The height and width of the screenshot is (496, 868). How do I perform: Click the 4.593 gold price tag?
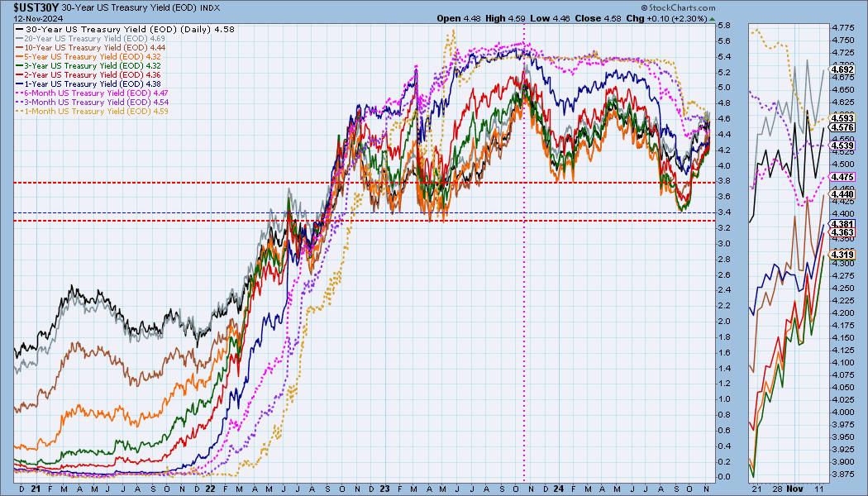click(x=842, y=118)
